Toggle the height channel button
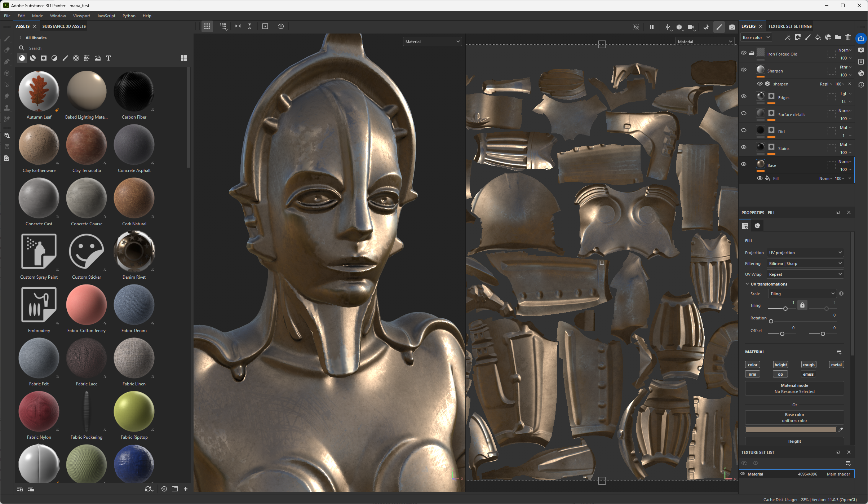The height and width of the screenshot is (504, 868). pyautogui.click(x=780, y=365)
